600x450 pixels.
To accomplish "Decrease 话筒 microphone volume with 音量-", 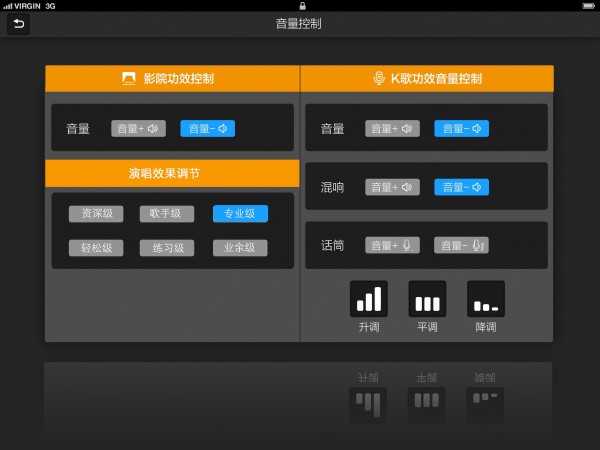I will click(x=461, y=245).
